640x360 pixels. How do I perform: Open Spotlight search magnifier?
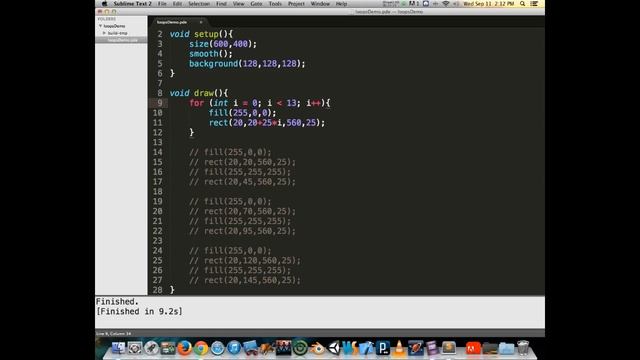tap(522, 4)
